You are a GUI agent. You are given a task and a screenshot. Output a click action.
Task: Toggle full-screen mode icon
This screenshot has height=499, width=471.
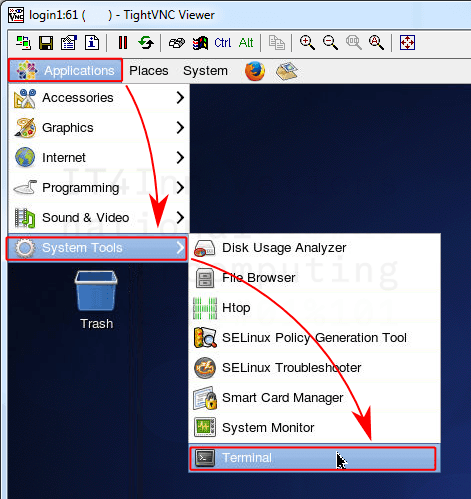407,43
